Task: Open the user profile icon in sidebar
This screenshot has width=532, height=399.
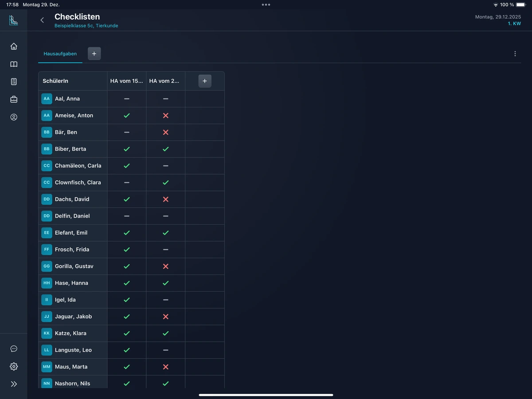Action: [x=14, y=117]
